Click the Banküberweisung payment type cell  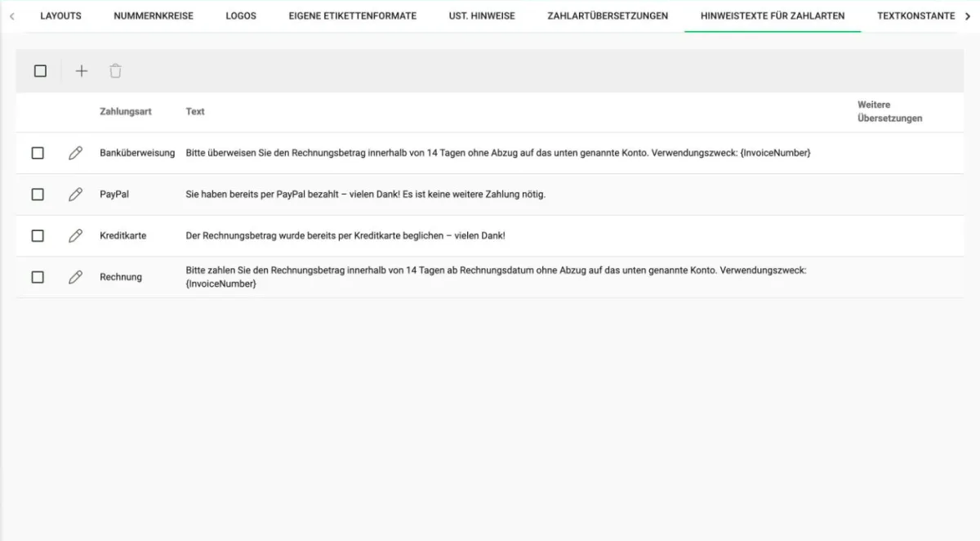coord(137,153)
